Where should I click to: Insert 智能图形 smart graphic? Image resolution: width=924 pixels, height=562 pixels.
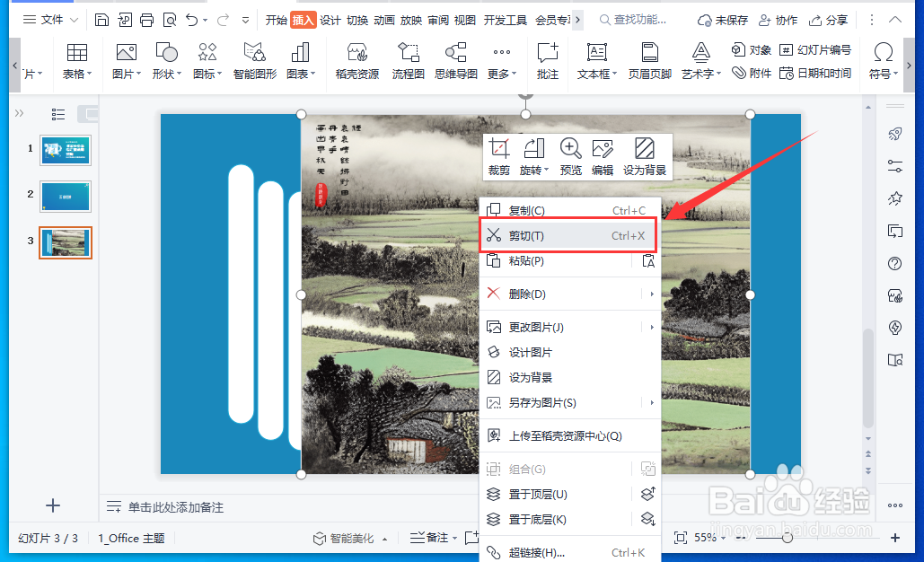[x=255, y=61]
